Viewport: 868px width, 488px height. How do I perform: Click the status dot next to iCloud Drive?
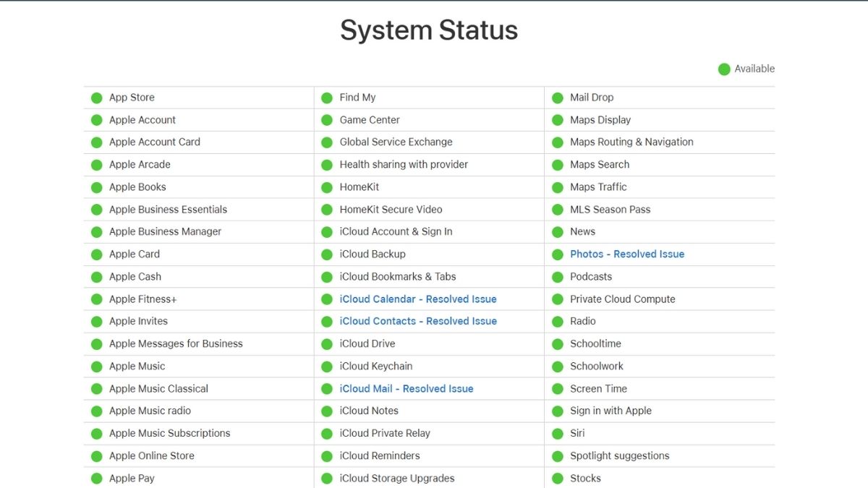pyautogui.click(x=327, y=344)
